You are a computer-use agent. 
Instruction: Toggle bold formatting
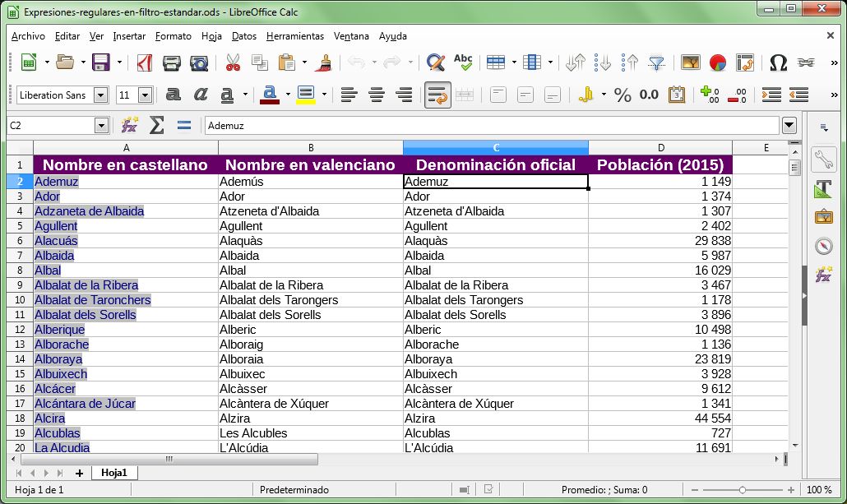click(x=173, y=95)
